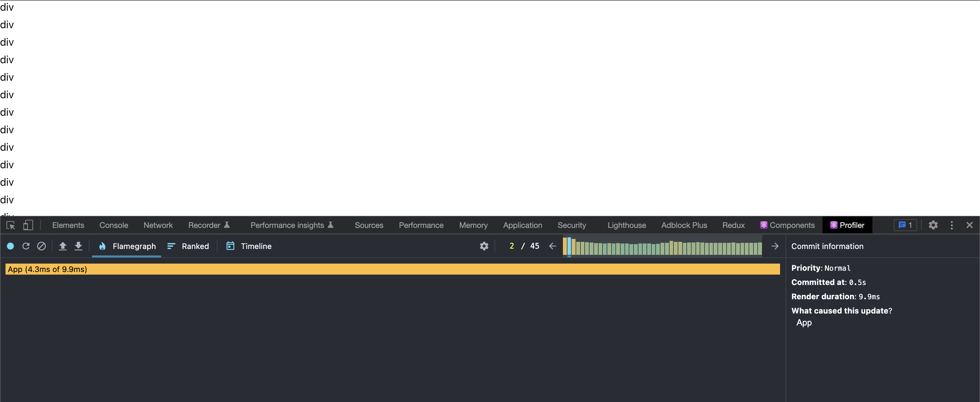The width and height of the screenshot is (980, 402).
Task: Select the App flamegraph bar
Action: click(x=392, y=269)
